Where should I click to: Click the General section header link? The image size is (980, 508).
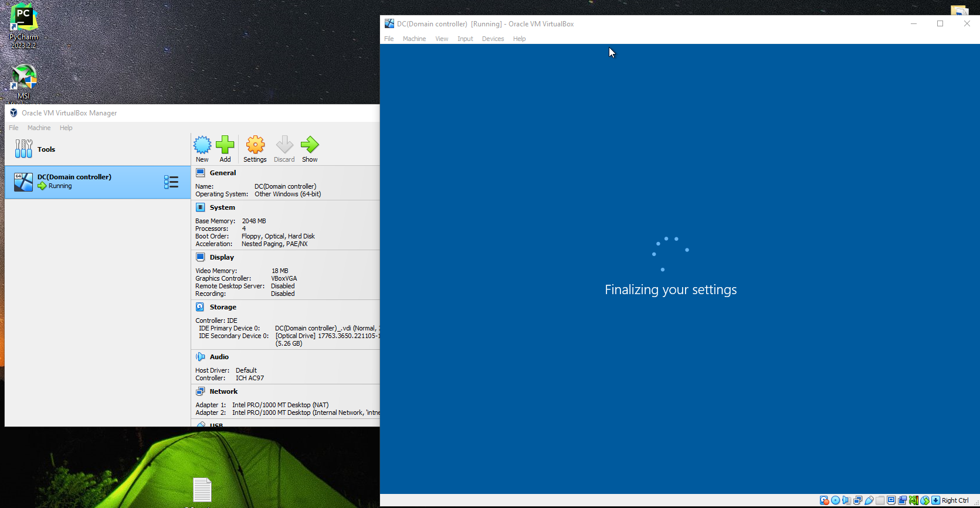(x=223, y=173)
